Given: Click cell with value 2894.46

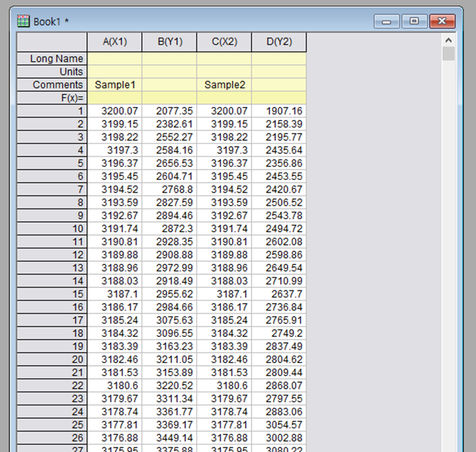Looking at the screenshot, I should (x=170, y=215).
